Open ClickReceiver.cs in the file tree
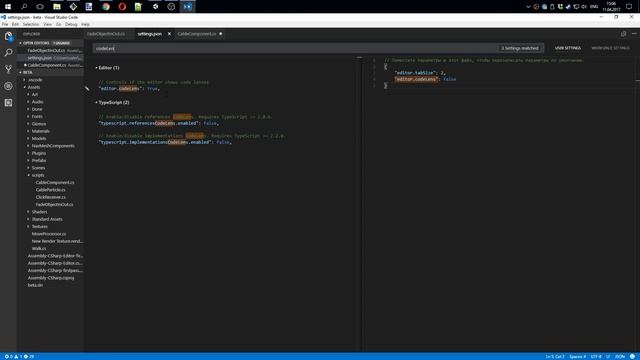The image size is (640, 360). (x=50, y=198)
